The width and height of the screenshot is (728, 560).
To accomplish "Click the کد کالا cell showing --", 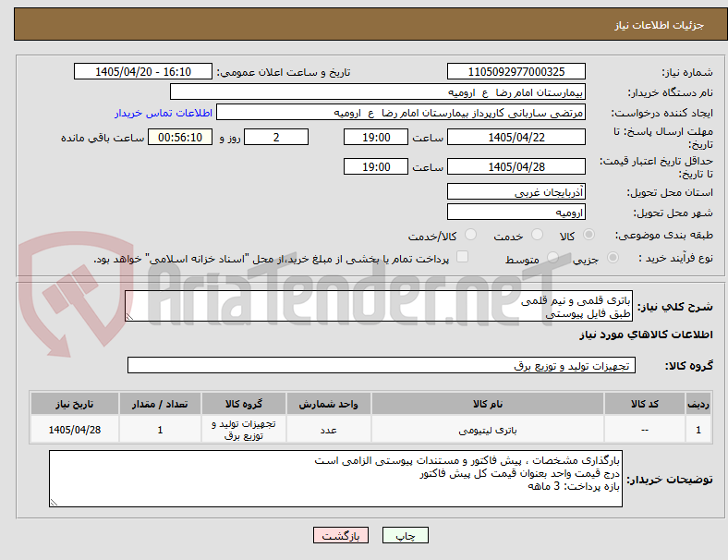I will [645, 430].
